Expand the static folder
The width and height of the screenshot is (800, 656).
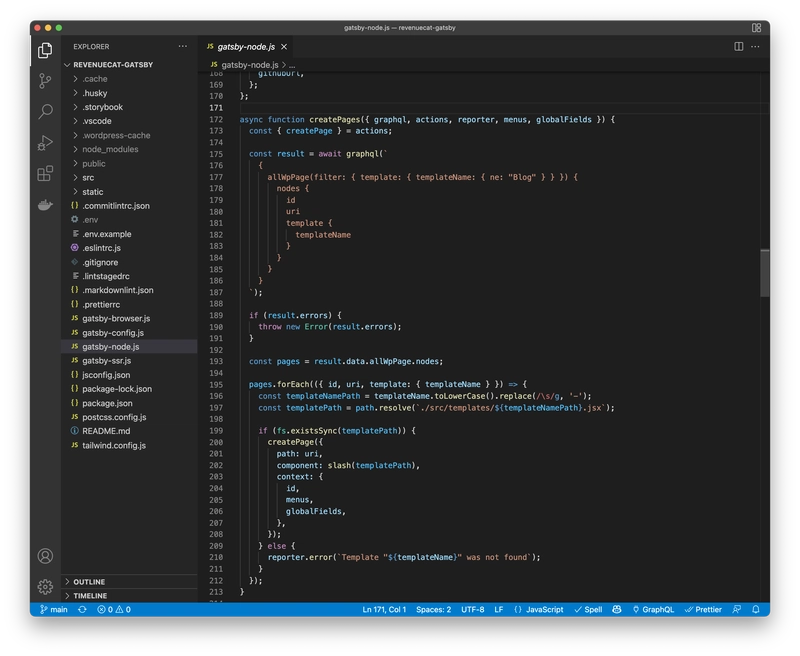click(129, 192)
